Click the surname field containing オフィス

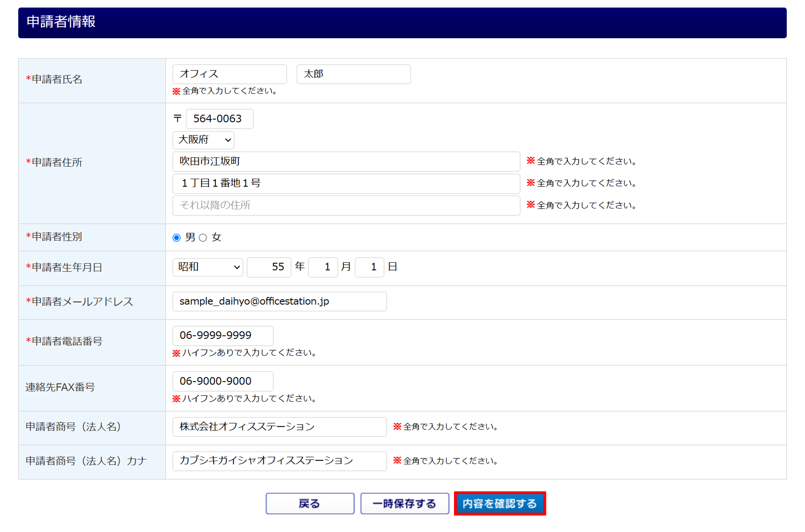pyautogui.click(x=229, y=74)
